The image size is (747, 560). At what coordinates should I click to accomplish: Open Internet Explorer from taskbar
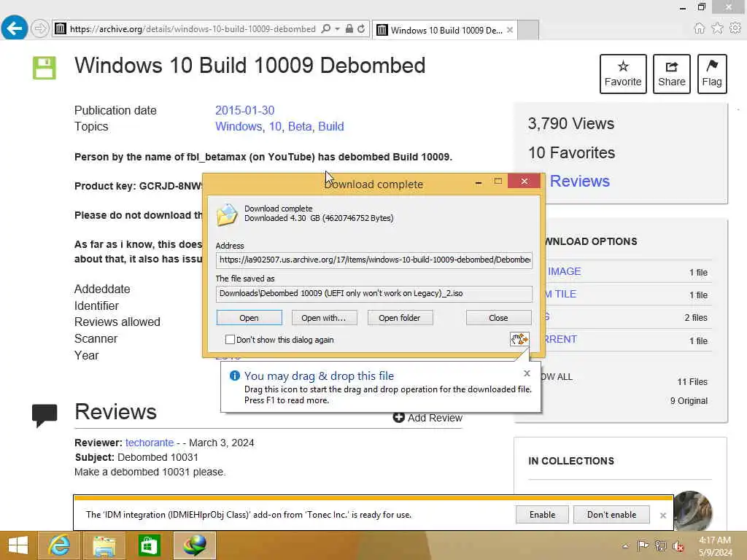(58, 545)
